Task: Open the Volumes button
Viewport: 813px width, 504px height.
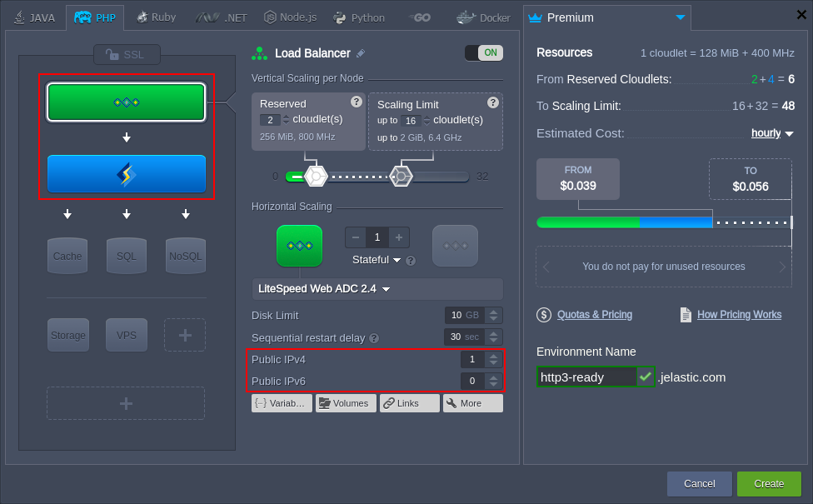Action: [346, 403]
